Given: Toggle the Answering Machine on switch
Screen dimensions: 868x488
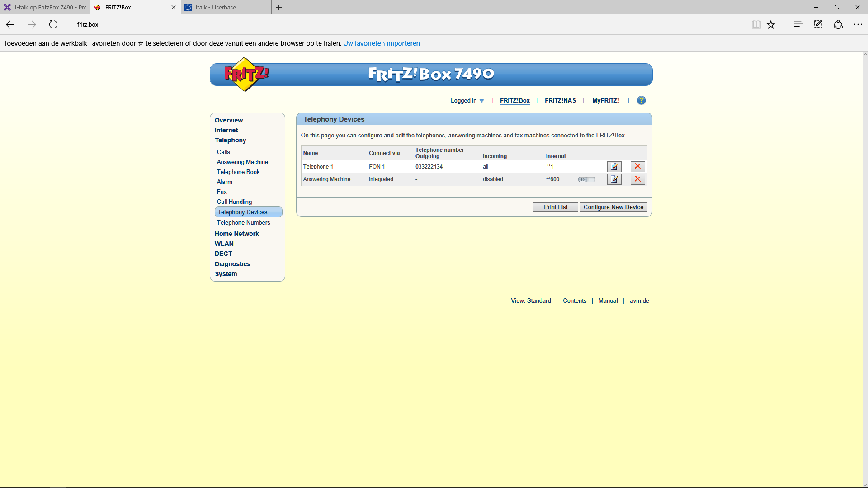Looking at the screenshot, I should tap(586, 179).
